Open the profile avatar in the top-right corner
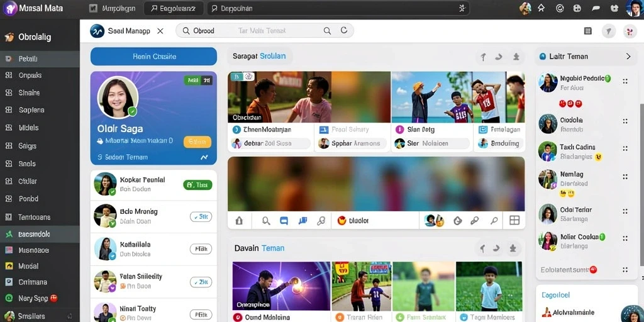The height and width of the screenshot is (322, 644). [x=634, y=8]
